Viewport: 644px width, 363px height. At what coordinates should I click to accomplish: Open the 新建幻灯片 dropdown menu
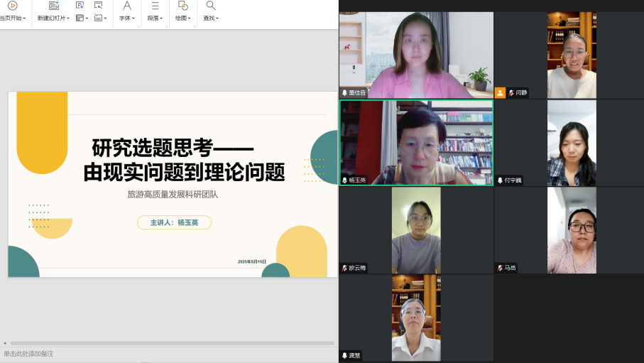(x=68, y=18)
